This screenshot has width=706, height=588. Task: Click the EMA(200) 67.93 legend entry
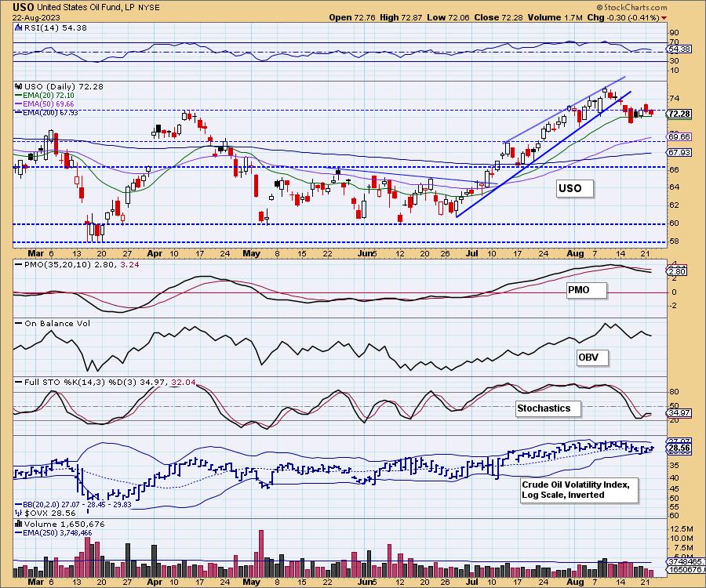point(46,112)
